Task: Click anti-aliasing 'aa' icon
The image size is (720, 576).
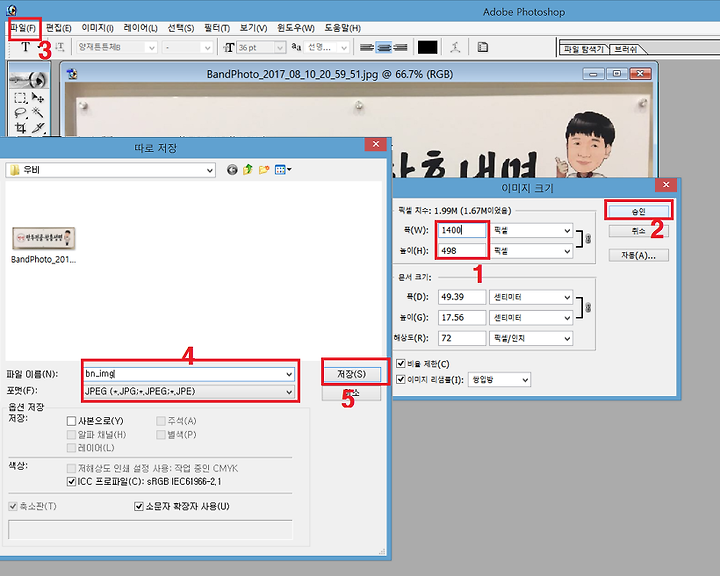Action: [x=296, y=47]
